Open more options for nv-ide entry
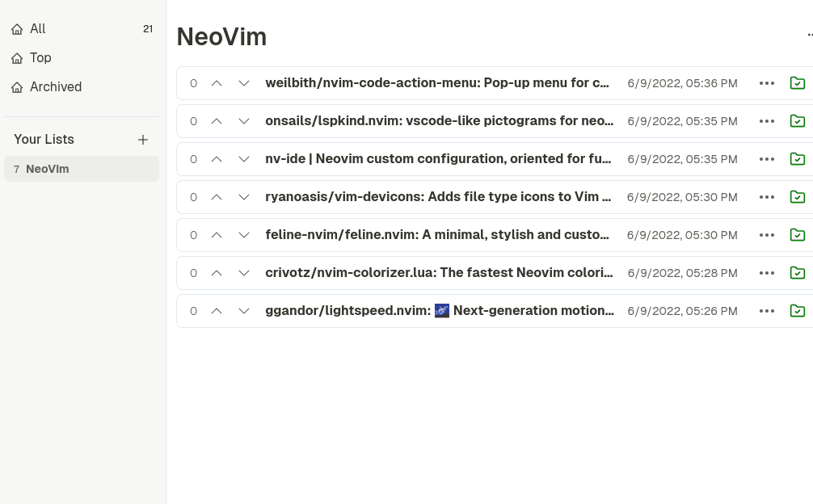Viewport: 813px width, 504px height. tap(767, 159)
